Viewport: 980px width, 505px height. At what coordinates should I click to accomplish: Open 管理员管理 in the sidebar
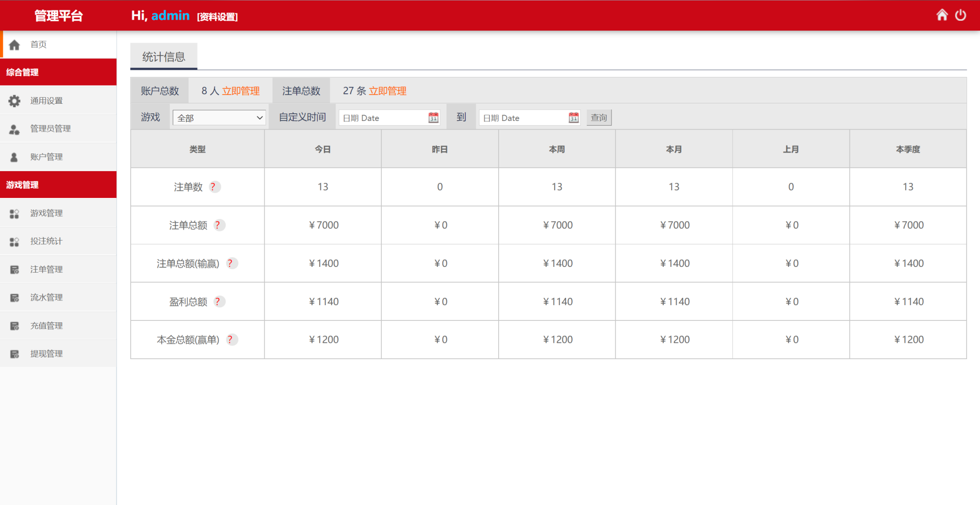tap(50, 129)
